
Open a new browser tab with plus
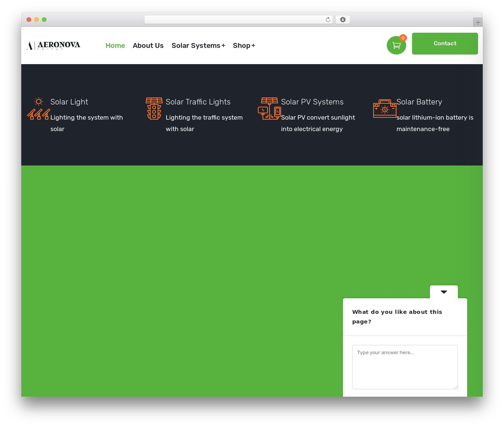coord(478,22)
